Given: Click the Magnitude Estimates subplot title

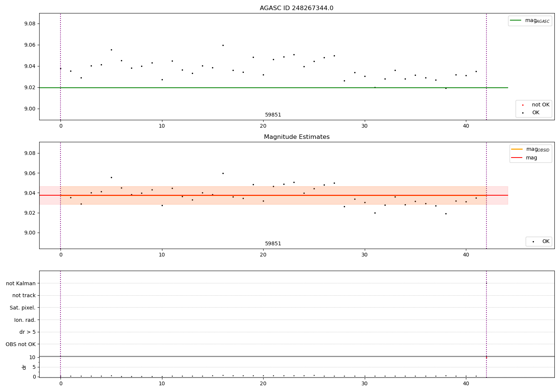Looking at the screenshot, I should point(296,137).
